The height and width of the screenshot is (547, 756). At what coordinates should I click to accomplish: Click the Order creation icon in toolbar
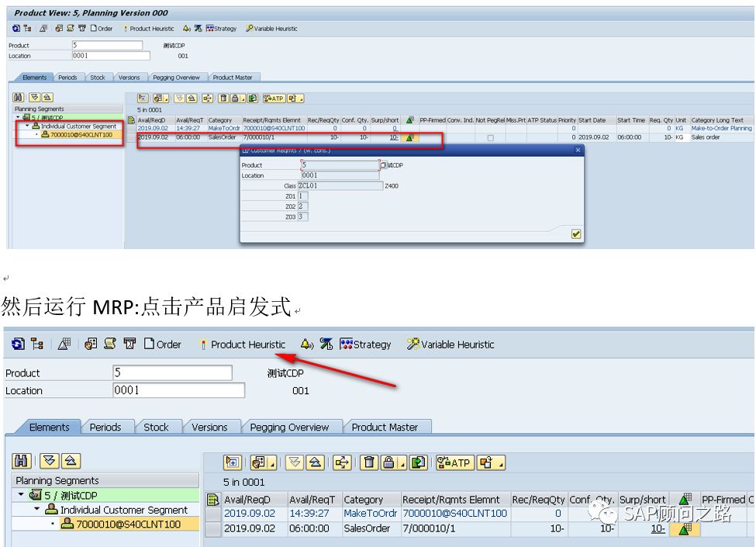(163, 344)
